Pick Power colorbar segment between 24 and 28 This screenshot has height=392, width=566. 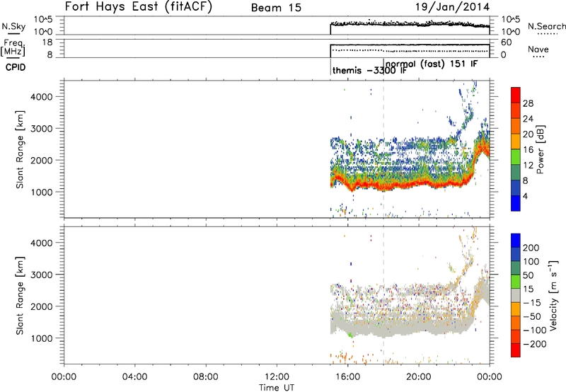(x=516, y=110)
